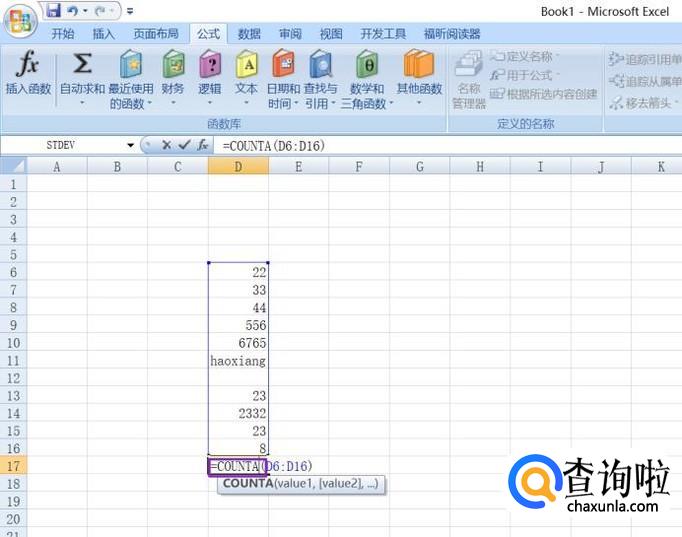Click cell containing 6765
This screenshot has height=537, width=682.
click(238, 343)
